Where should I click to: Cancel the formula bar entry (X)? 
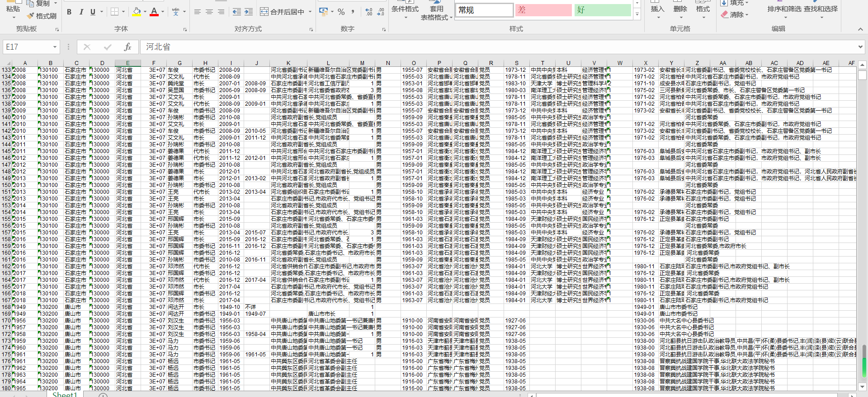(87, 47)
